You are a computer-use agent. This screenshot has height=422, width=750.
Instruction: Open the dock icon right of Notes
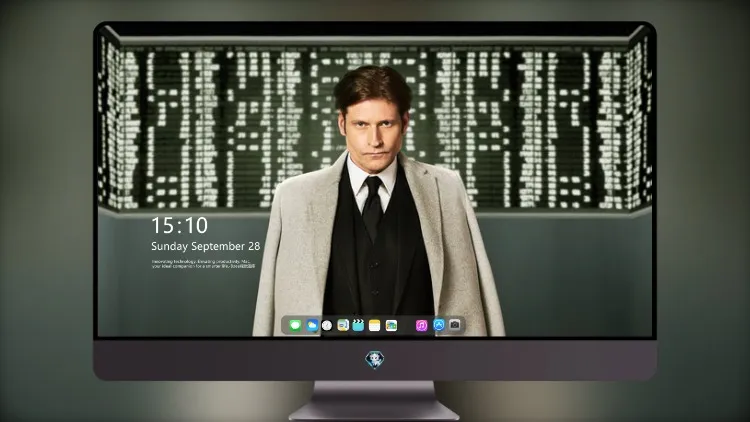(x=391, y=325)
